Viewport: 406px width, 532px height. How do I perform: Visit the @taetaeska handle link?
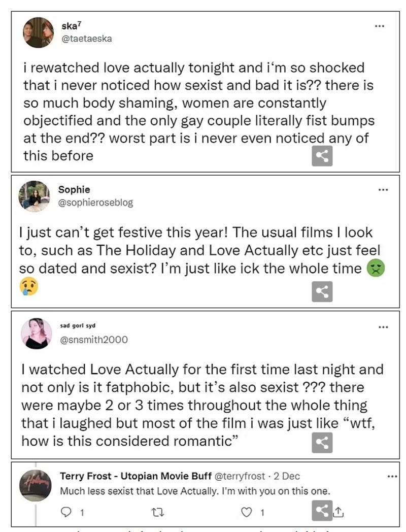pos(87,39)
